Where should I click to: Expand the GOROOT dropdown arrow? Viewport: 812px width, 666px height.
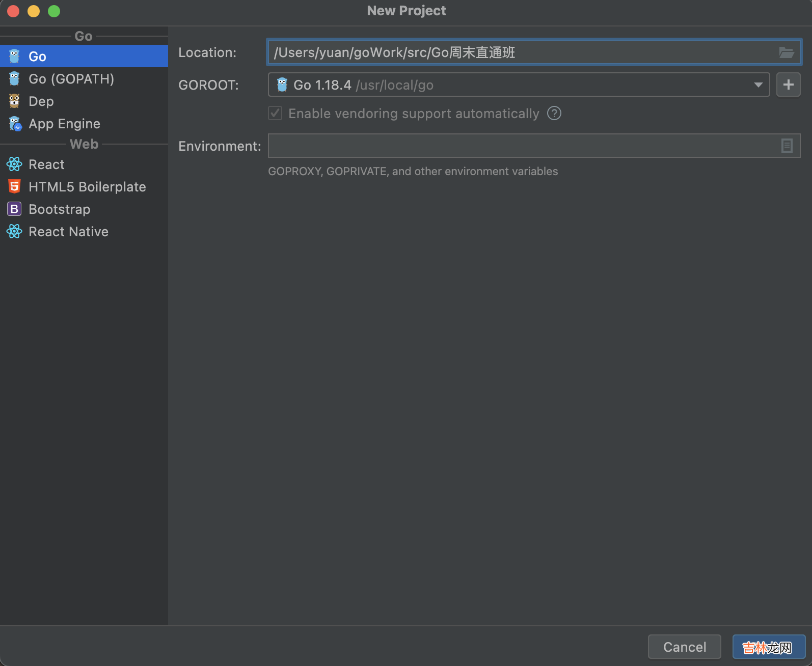pyautogui.click(x=759, y=85)
